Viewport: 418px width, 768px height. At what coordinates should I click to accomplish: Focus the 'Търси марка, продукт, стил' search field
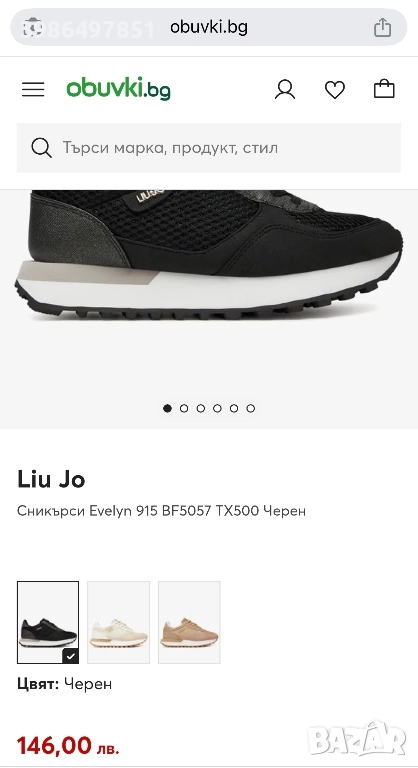pos(209,148)
